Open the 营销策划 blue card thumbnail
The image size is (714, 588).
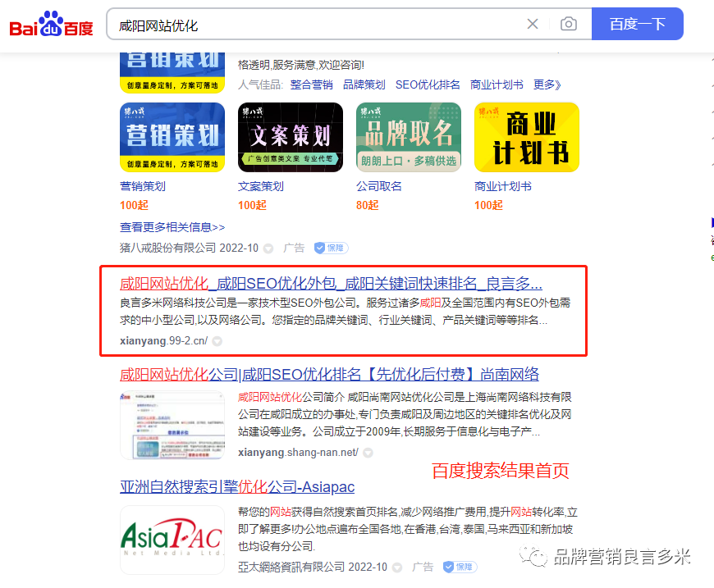tap(172, 137)
